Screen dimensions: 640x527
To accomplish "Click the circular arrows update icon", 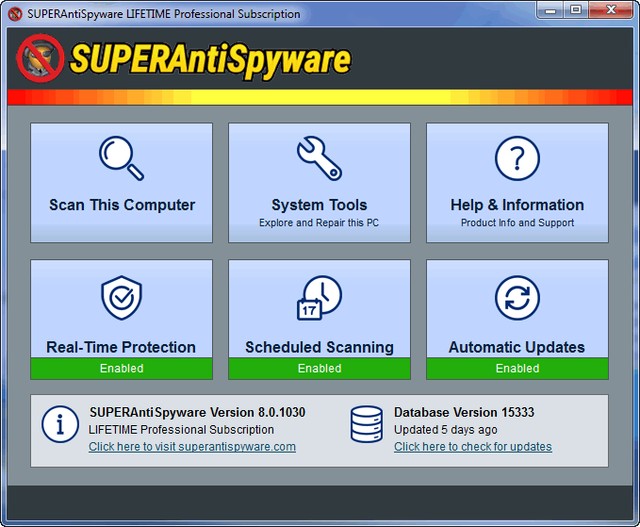I will point(517,298).
